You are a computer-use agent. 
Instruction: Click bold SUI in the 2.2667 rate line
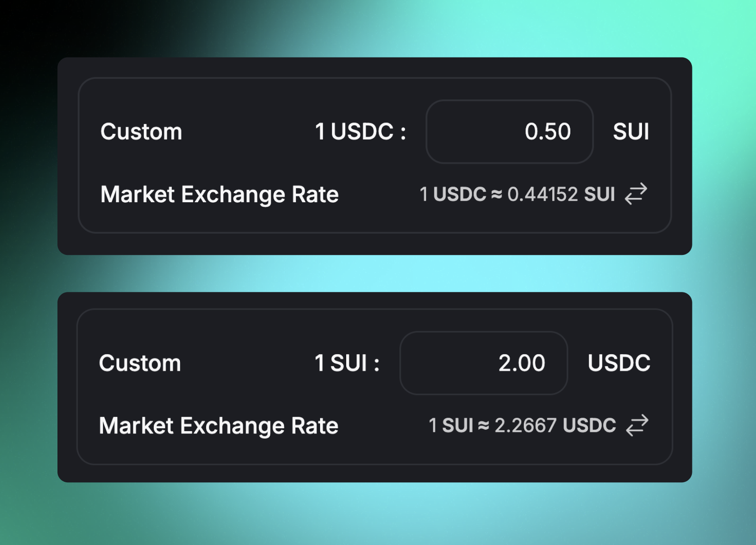(x=458, y=425)
